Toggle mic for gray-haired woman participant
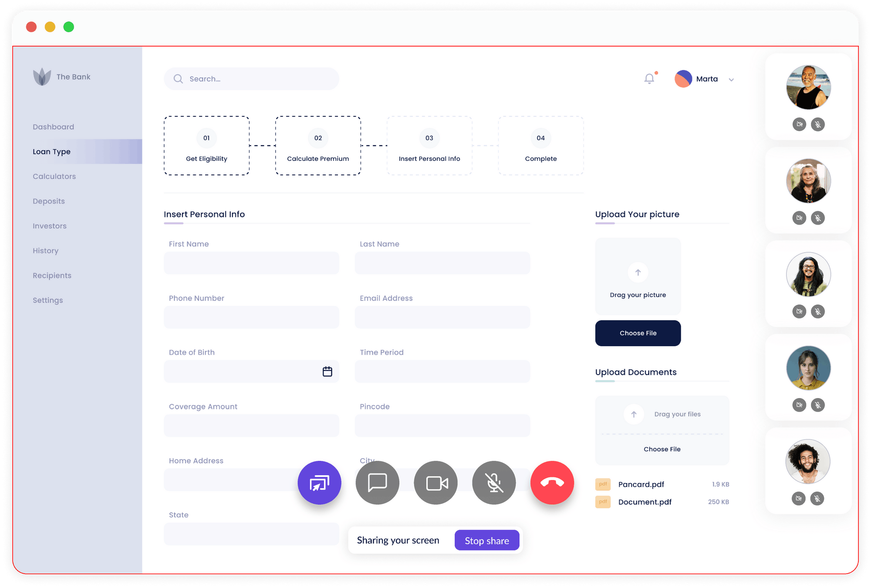 (x=818, y=218)
